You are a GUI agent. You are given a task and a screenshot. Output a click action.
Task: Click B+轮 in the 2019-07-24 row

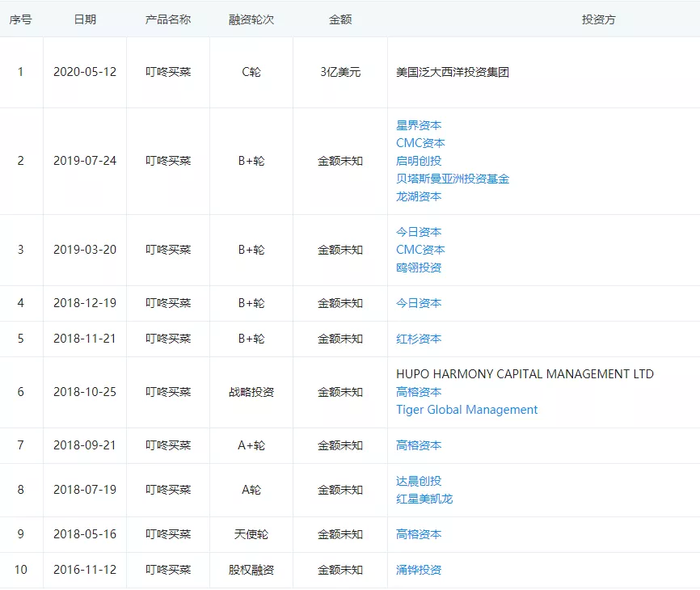pyautogui.click(x=251, y=161)
